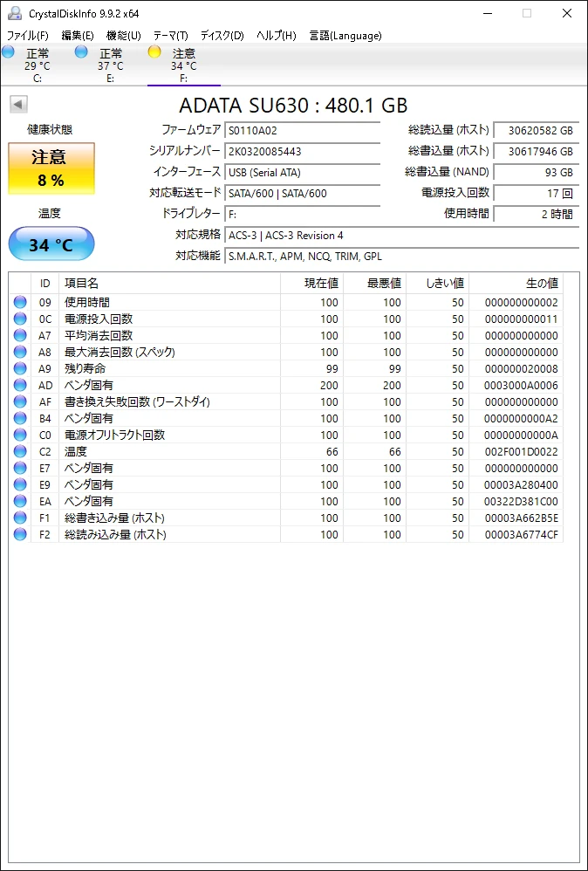Select raw value 00003A6774CF

coord(522,534)
